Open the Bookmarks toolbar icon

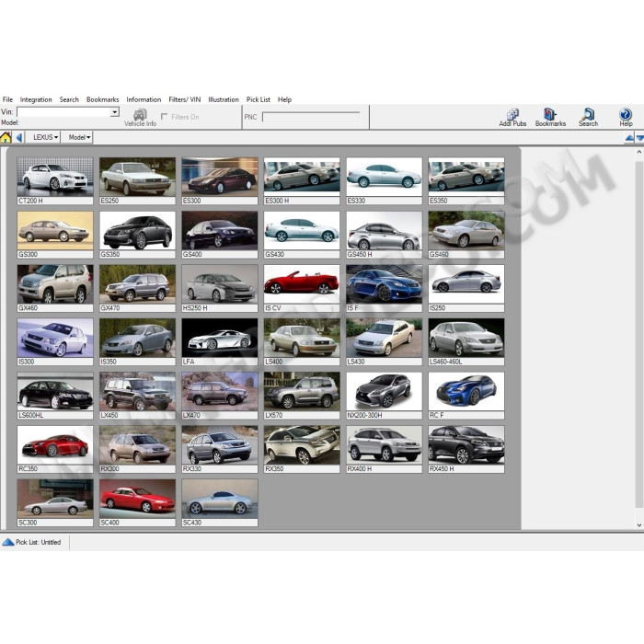(550, 118)
